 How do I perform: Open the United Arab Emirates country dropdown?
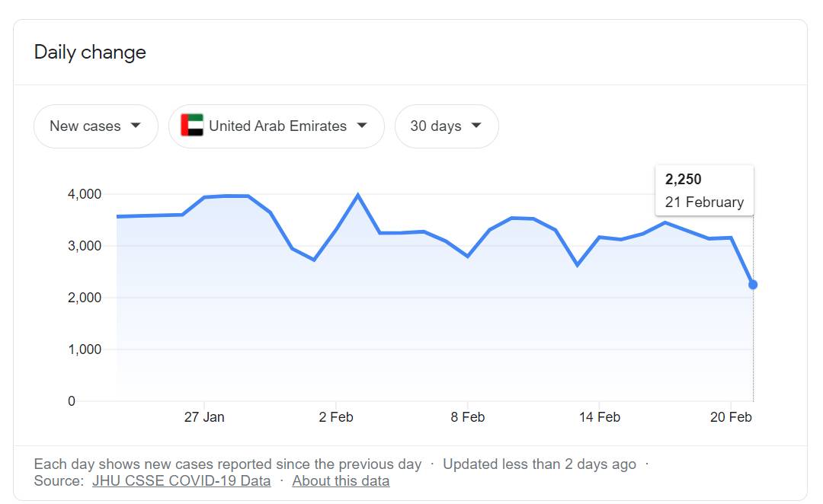277,126
